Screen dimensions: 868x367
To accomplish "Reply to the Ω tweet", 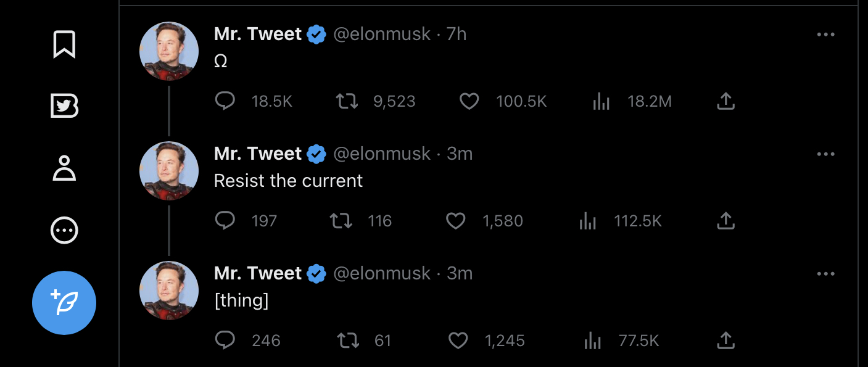I will (x=225, y=101).
